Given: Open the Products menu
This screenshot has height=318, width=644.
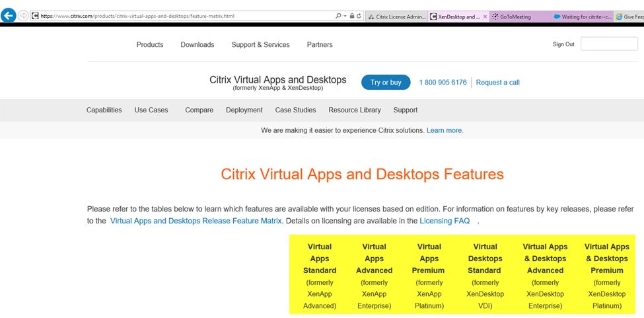Looking at the screenshot, I should click(x=150, y=45).
